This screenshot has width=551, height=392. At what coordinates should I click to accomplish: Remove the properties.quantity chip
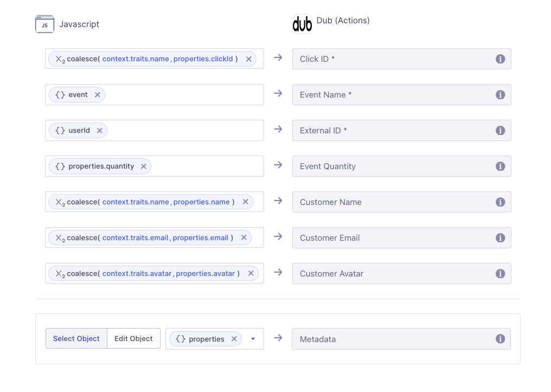(x=143, y=166)
